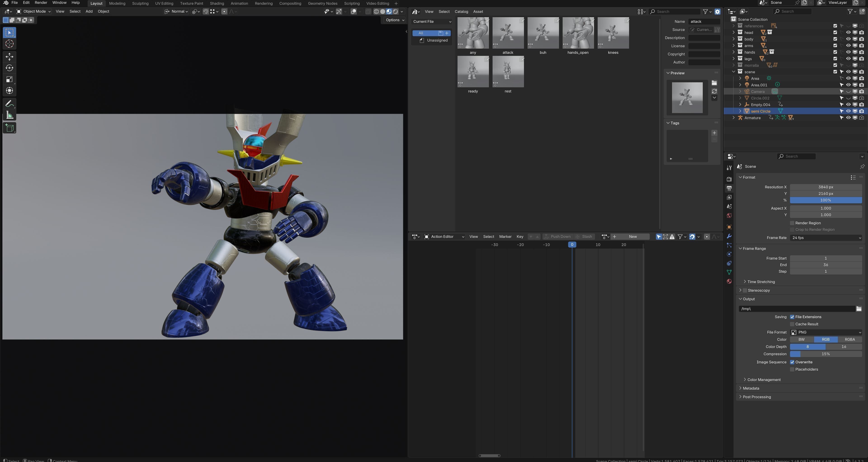Open the Physics properties tab
This screenshot has width=868, height=462.
[729, 254]
